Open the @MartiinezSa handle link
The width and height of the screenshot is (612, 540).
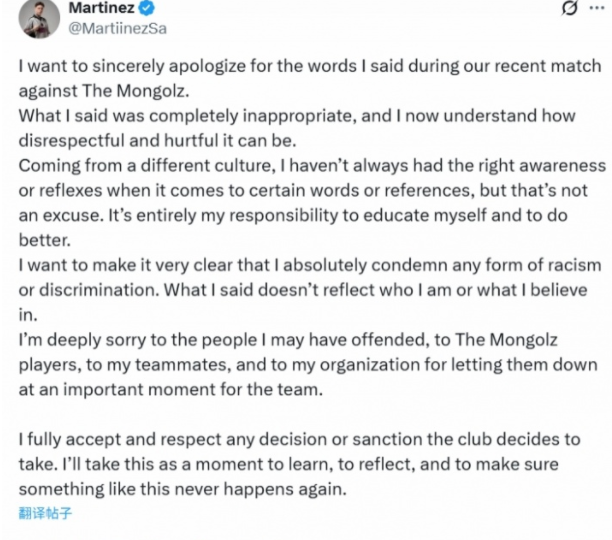117,28
